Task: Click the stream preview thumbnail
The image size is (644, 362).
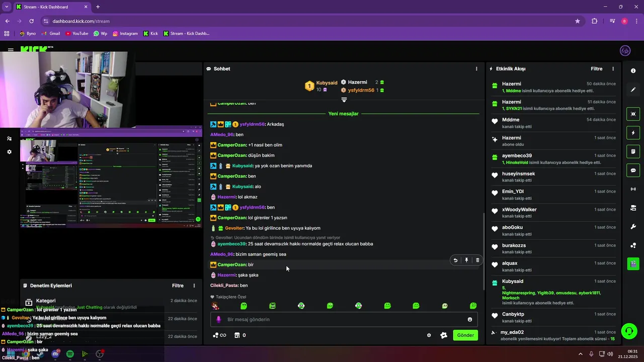Action: [x=111, y=178]
